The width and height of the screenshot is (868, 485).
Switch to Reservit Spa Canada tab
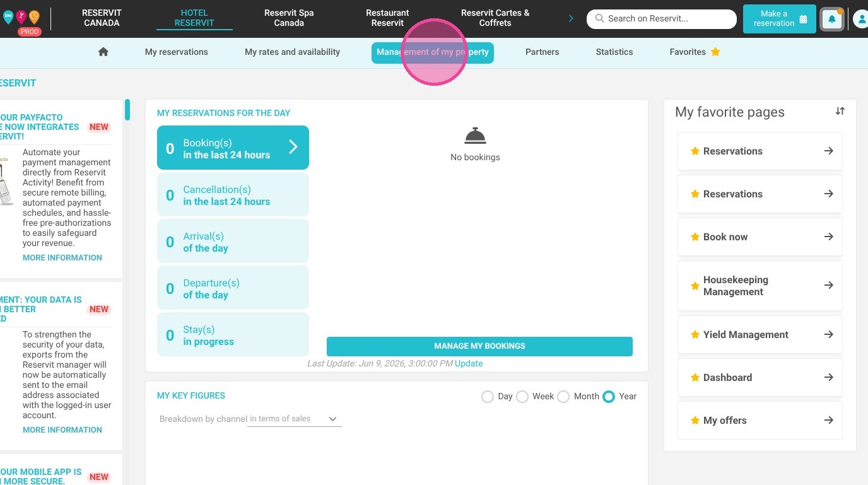point(289,18)
